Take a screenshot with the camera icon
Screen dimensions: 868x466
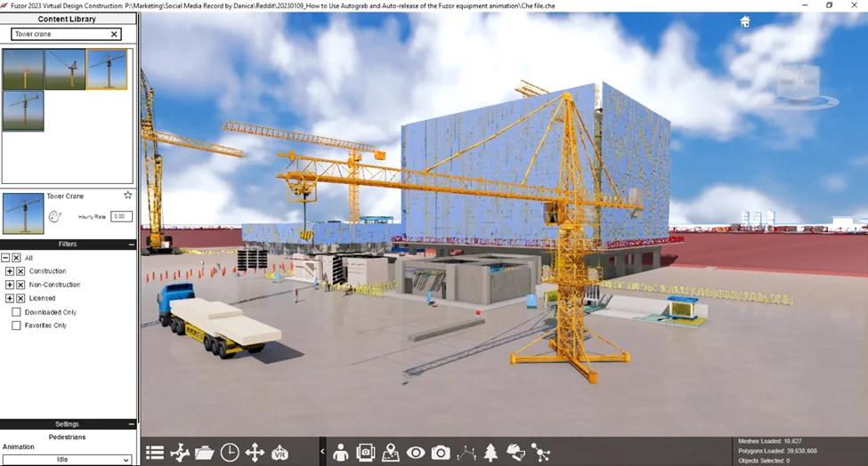(x=441, y=453)
